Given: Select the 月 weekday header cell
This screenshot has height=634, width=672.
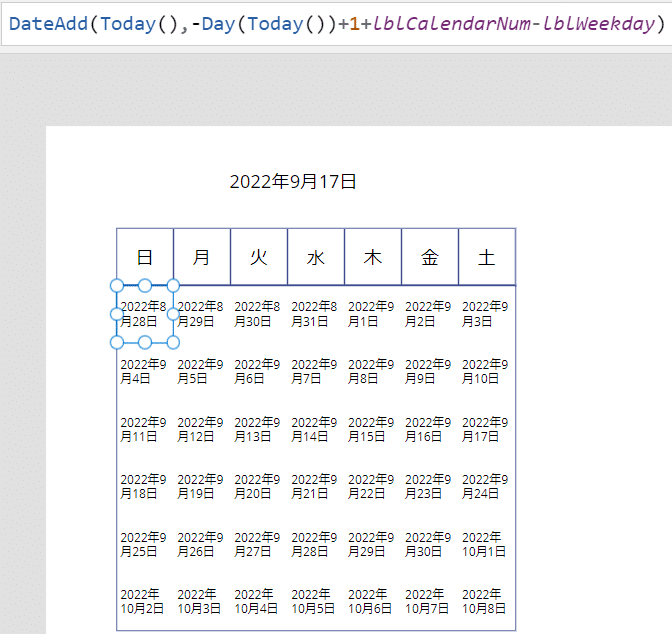Looking at the screenshot, I should pos(202,257).
